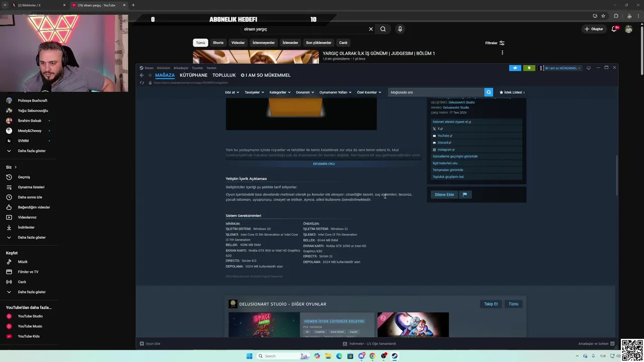644x362 pixels.
Task: Bookmark page with Chrome star icon
Action: coord(603,16)
